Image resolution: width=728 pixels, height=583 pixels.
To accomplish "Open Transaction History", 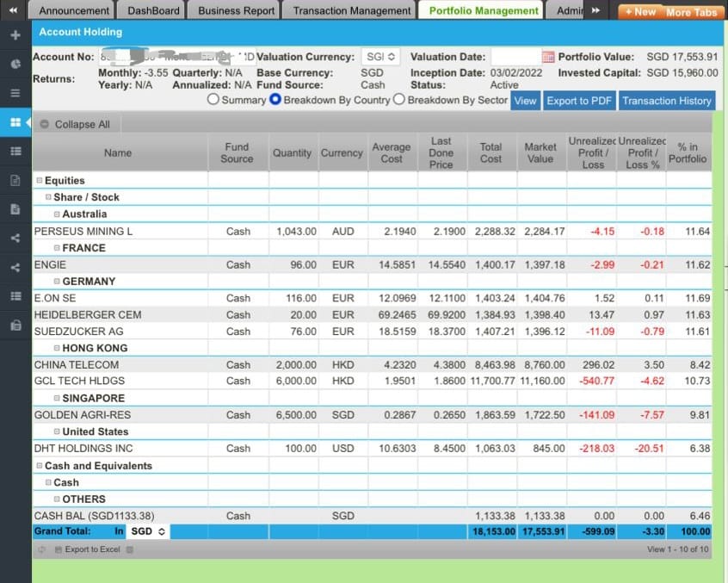I will [667, 101].
